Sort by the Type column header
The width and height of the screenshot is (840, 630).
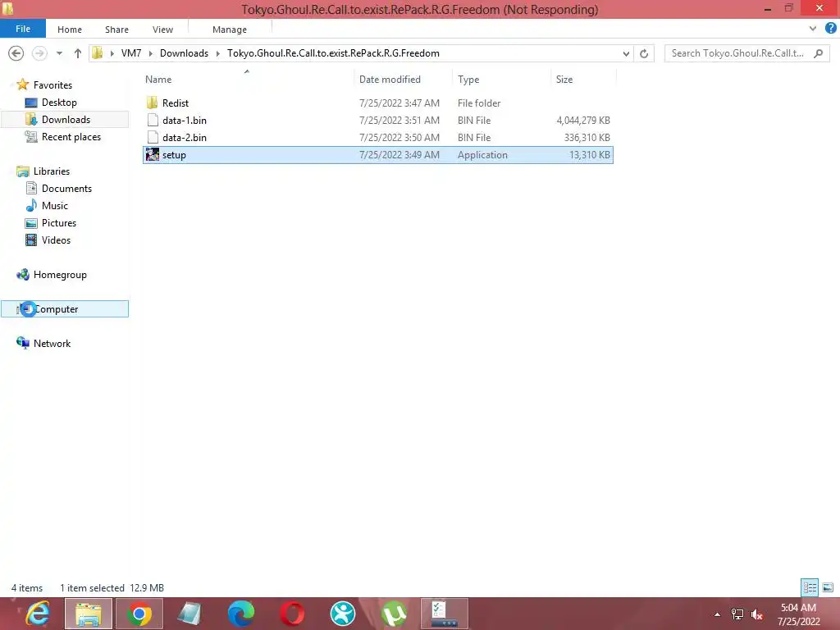coord(468,80)
